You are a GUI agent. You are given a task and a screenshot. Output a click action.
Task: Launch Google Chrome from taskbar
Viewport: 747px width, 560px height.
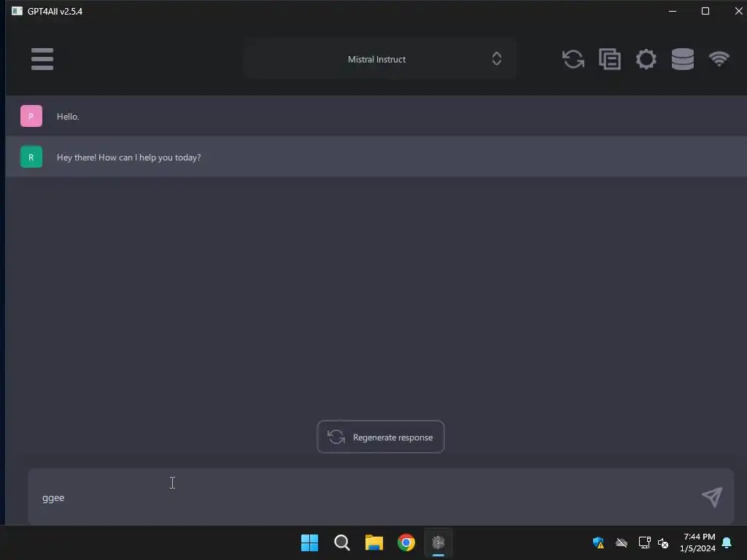click(406, 542)
